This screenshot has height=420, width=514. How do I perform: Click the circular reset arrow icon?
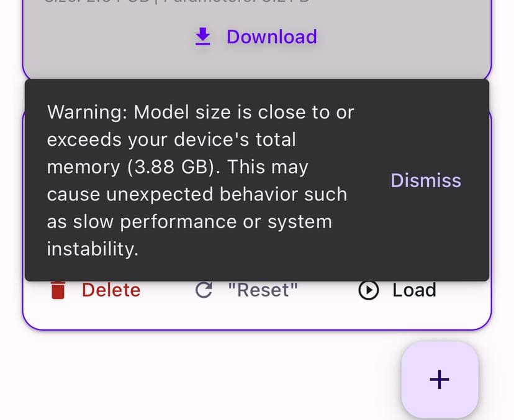204,290
